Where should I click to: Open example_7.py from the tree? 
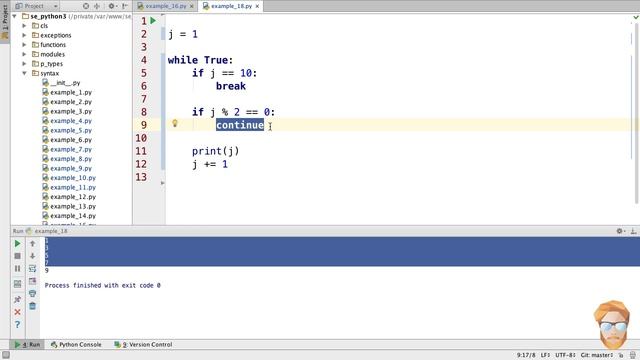click(67, 149)
